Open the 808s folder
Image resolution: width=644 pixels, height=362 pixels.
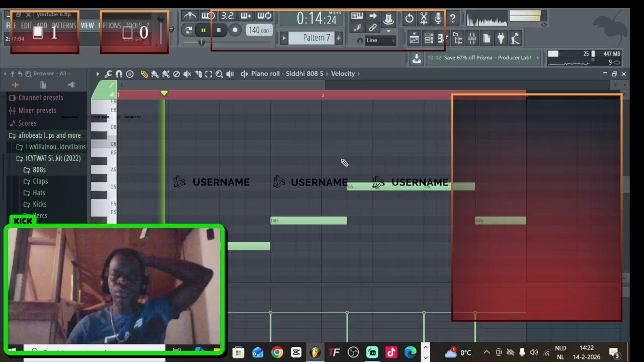click(x=39, y=170)
